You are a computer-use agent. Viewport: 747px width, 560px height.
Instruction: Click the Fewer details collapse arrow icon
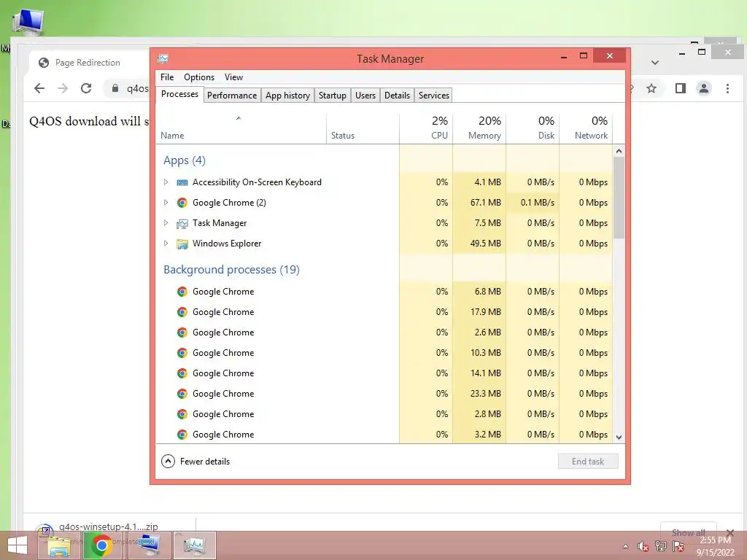[x=169, y=461]
